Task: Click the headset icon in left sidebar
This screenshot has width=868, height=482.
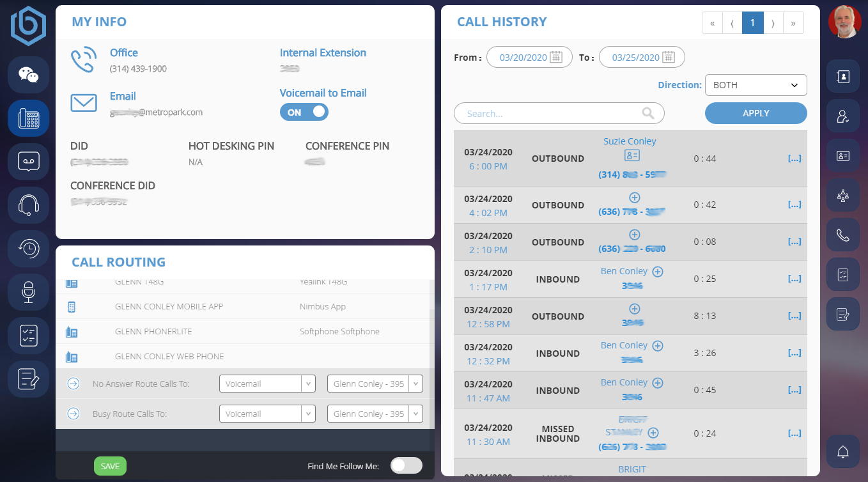Action: (28, 205)
